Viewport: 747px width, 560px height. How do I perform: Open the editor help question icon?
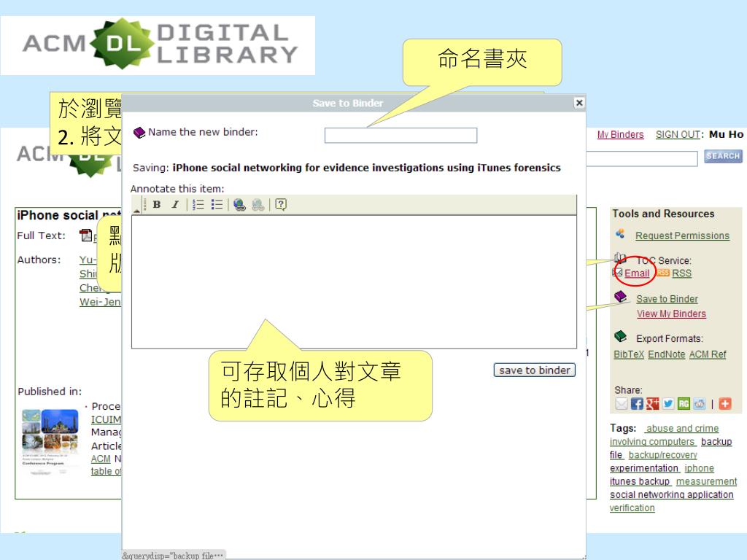(281, 205)
